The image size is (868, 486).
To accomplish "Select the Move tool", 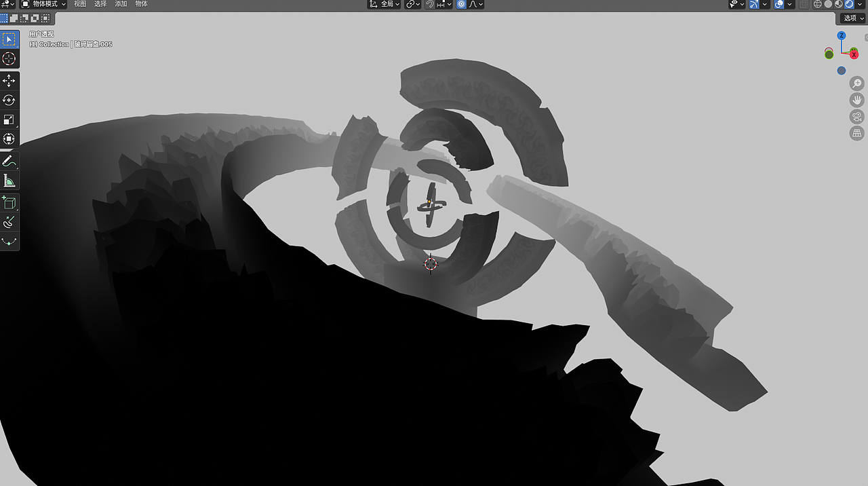I will click(x=9, y=81).
